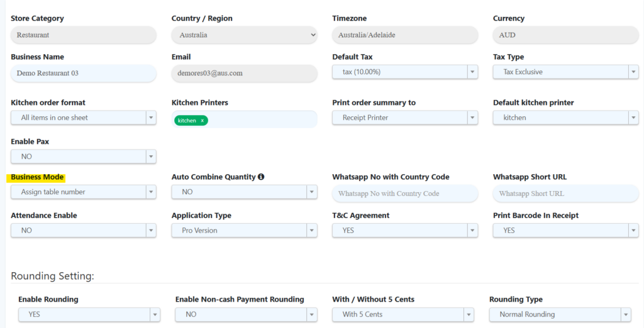Select the Default kitchen printer dropdown

click(x=565, y=118)
